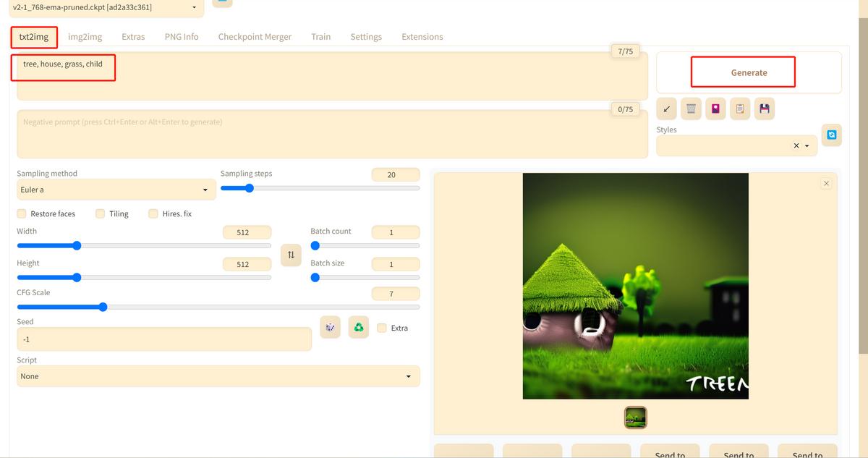Clear the selected styles with the X

(x=796, y=145)
